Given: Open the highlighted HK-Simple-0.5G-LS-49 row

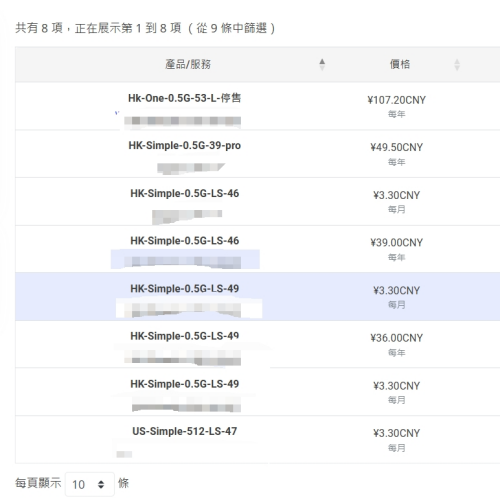Looking at the screenshot, I should (257, 296).
